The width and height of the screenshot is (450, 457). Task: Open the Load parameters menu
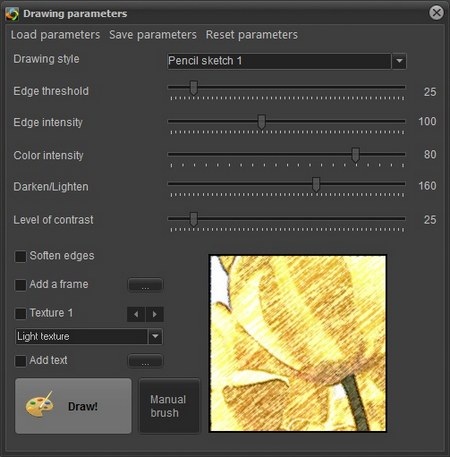tap(55, 35)
